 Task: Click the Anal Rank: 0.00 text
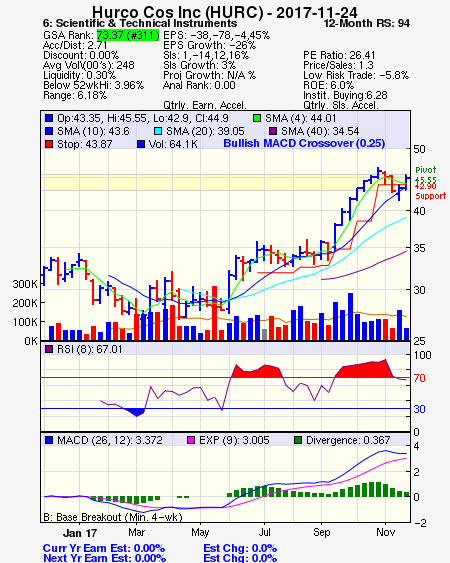[199, 85]
